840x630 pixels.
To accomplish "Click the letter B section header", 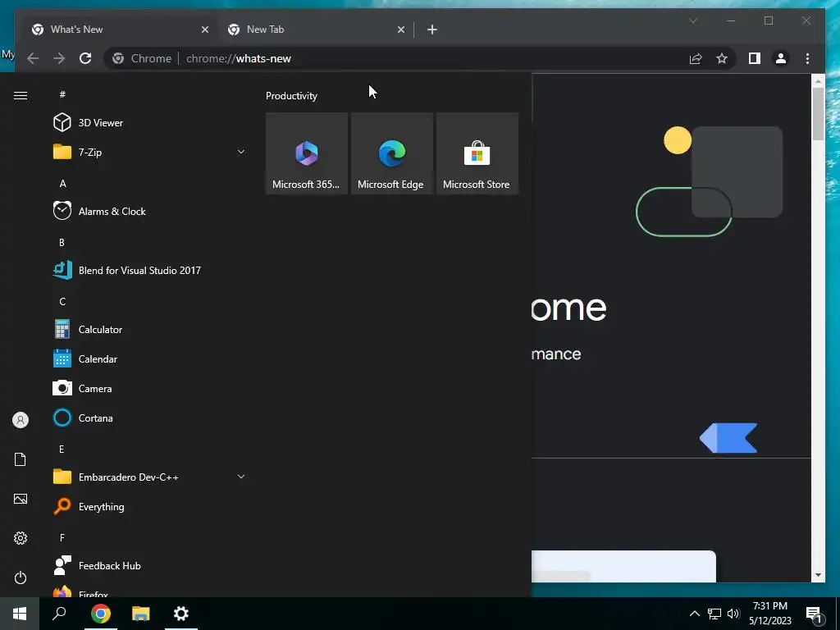I will (x=62, y=243).
